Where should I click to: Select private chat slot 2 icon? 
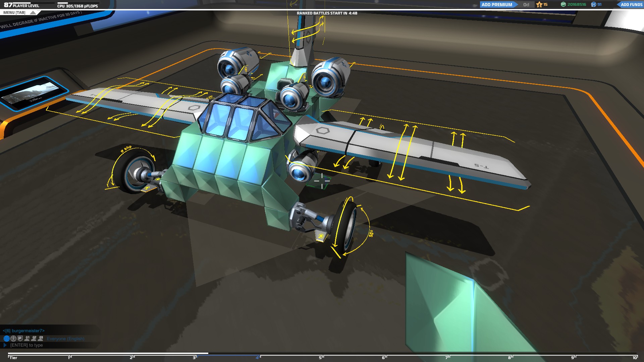pos(34,339)
